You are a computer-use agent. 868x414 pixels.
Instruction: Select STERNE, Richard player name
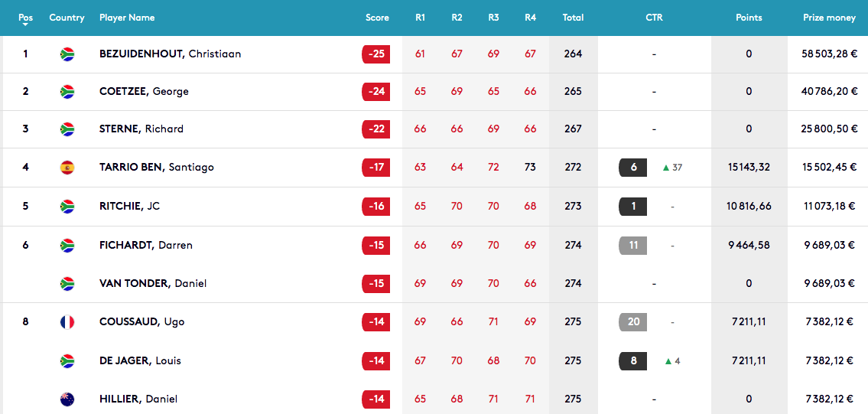[x=141, y=129]
